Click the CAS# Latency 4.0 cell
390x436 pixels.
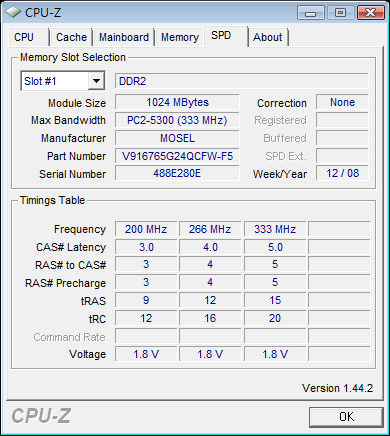pos(210,247)
